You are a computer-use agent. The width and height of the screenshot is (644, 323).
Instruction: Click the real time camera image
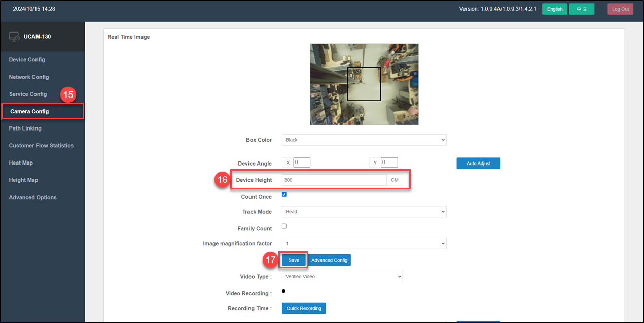coord(364,84)
